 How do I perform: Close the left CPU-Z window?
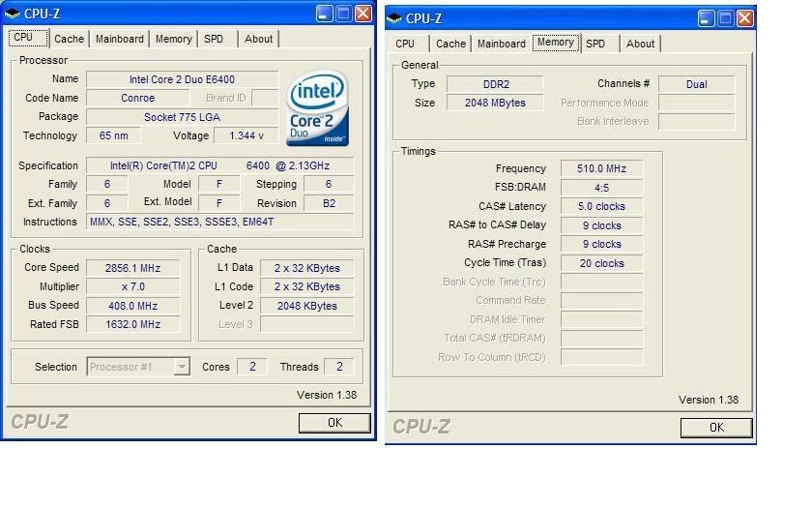pyautogui.click(x=363, y=14)
